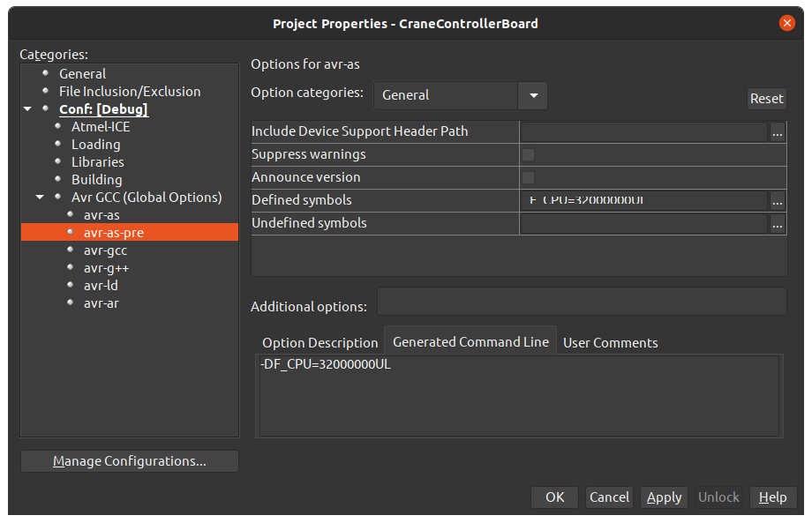
Task: Click browse button for Include Device Support Header Path
Action: (777, 132)
